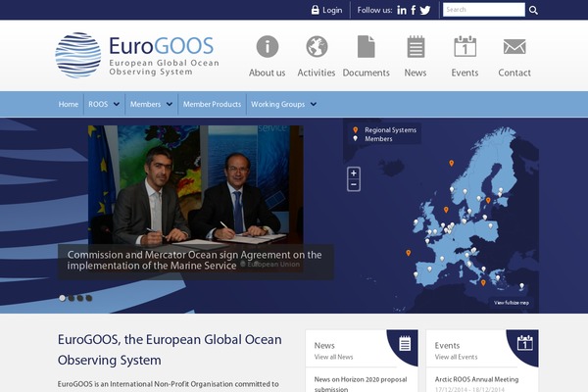Open the Commission and Mercator Ocean slide caption
The height and width of the screenshot is (392, 588).
(195, 261)
